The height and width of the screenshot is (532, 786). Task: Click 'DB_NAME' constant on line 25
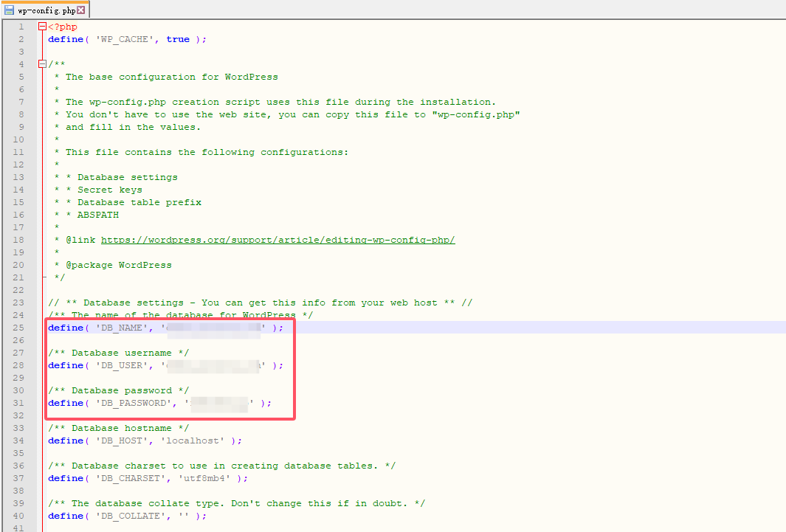click(121, 328)
